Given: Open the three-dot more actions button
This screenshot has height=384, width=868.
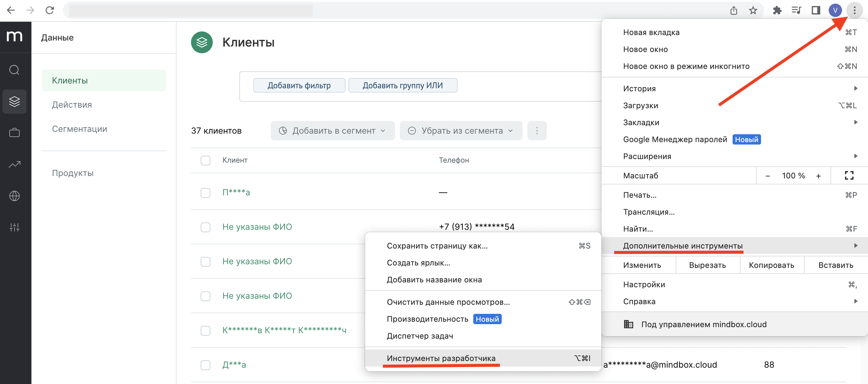Looking at the screenshot, I should coord(537,131).
